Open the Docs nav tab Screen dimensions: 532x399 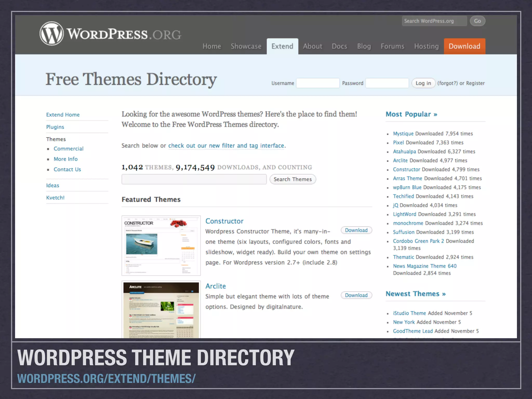tap(339, 46)
